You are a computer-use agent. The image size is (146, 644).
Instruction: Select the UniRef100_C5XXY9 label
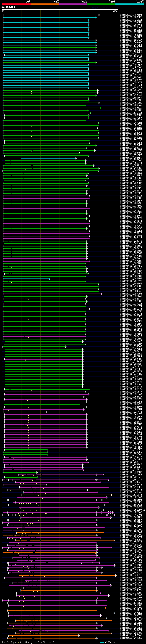[x=131, y=82]
